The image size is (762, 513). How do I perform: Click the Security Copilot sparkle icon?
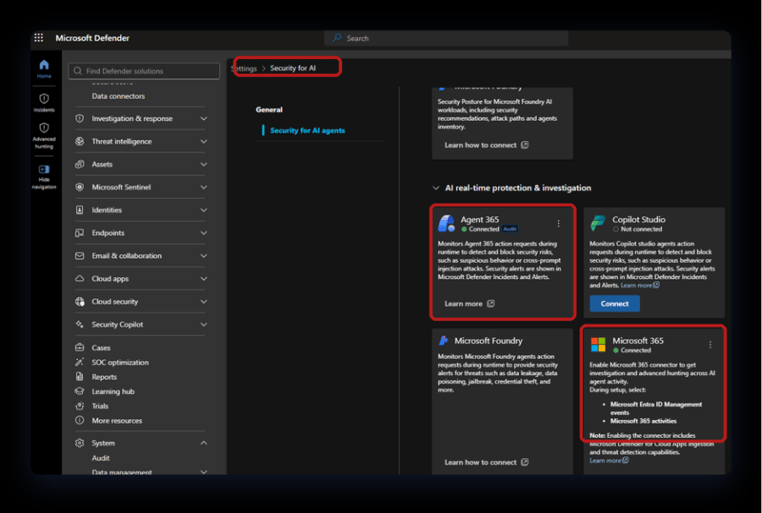[x=80, y=324]
